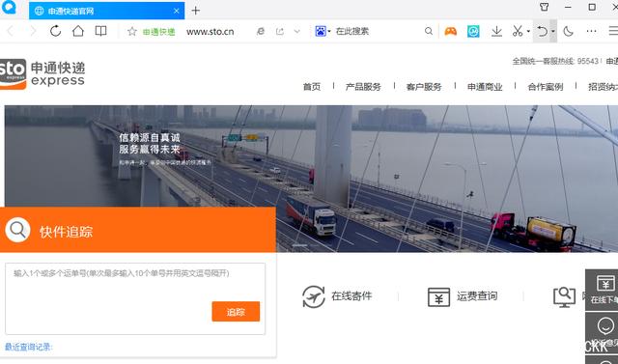
Task: Click the browser back arrow
Action: (11, 31)
